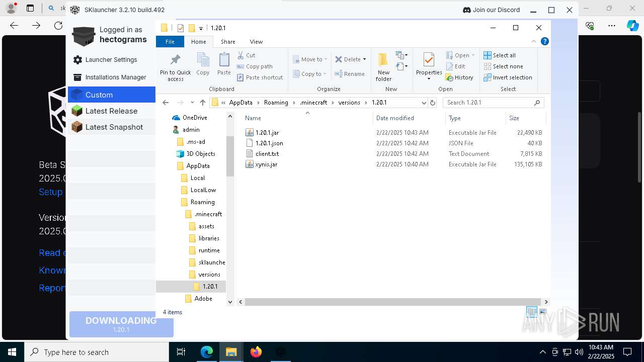Switch to large icons view button

pos(543,312)
